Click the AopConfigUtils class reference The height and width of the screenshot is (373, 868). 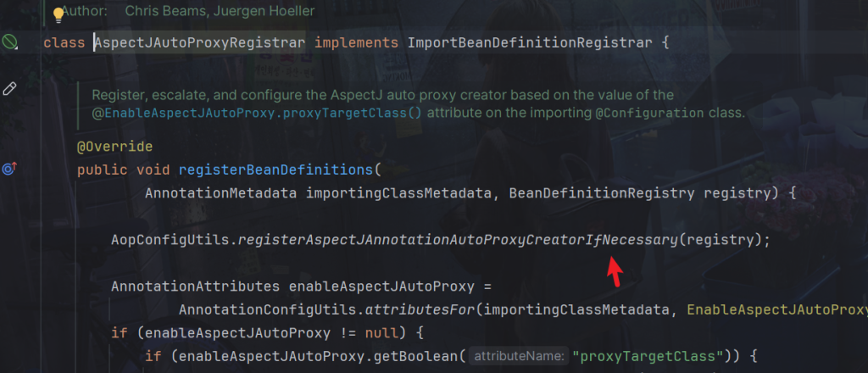pos(170,240)
